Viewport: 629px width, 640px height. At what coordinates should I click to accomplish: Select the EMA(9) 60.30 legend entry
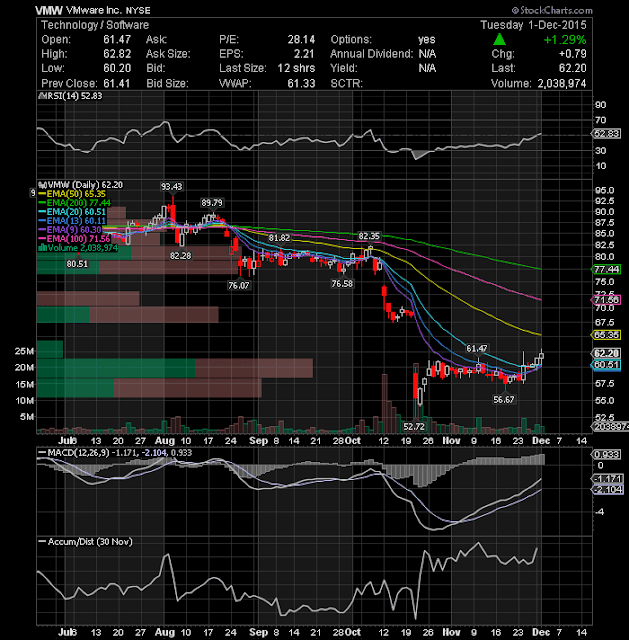[x=70, y=230]
